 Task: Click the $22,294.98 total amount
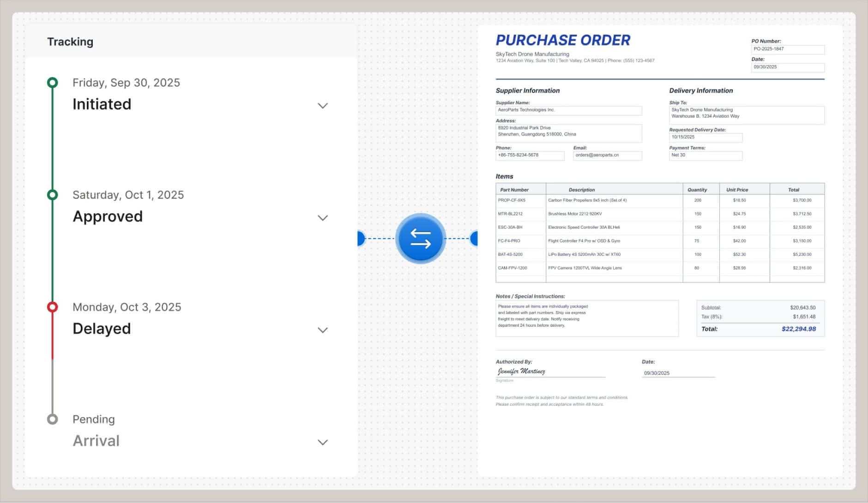(798, 329)
